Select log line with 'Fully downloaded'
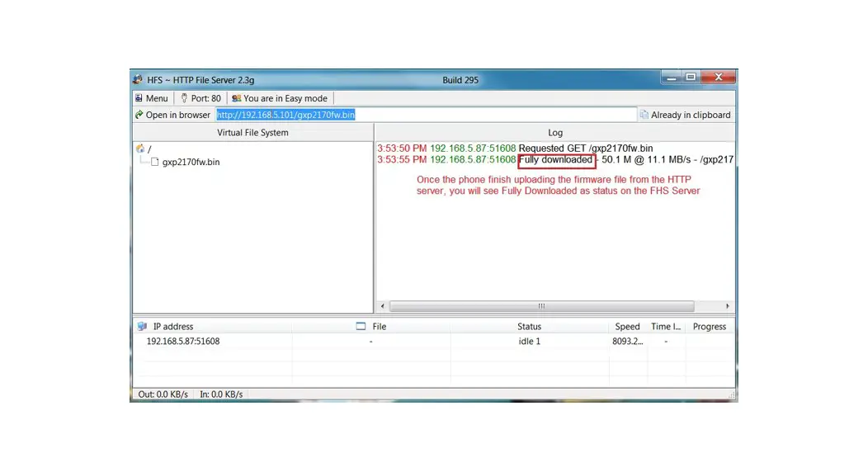Image resolution: width=868 pixels, height=472 pixels. click(555, 160)
